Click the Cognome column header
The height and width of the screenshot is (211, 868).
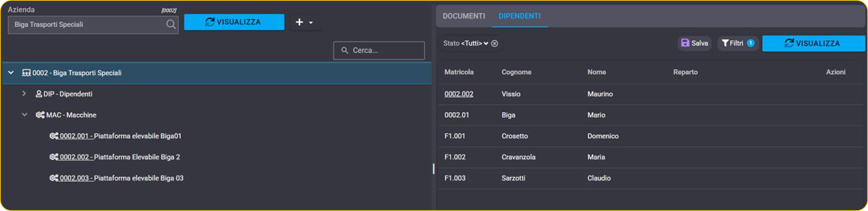[516, 72]
